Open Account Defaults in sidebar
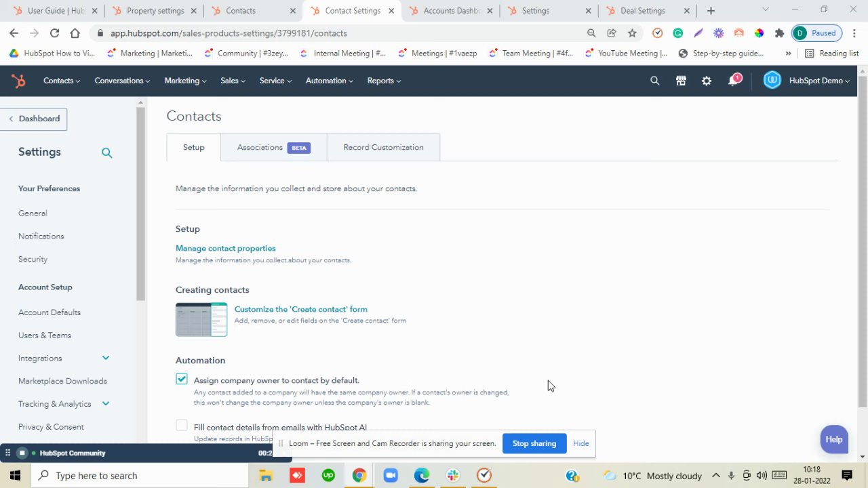The width and height of the screenshot is (868, 488). point(50,312)
